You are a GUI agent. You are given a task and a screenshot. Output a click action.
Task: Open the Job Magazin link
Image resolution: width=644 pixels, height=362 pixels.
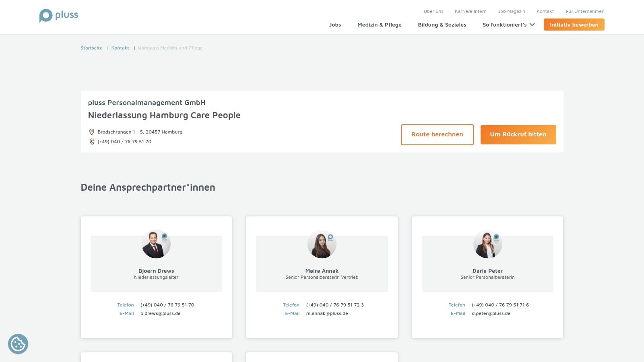pyautogui.click(x=512, y=11)
